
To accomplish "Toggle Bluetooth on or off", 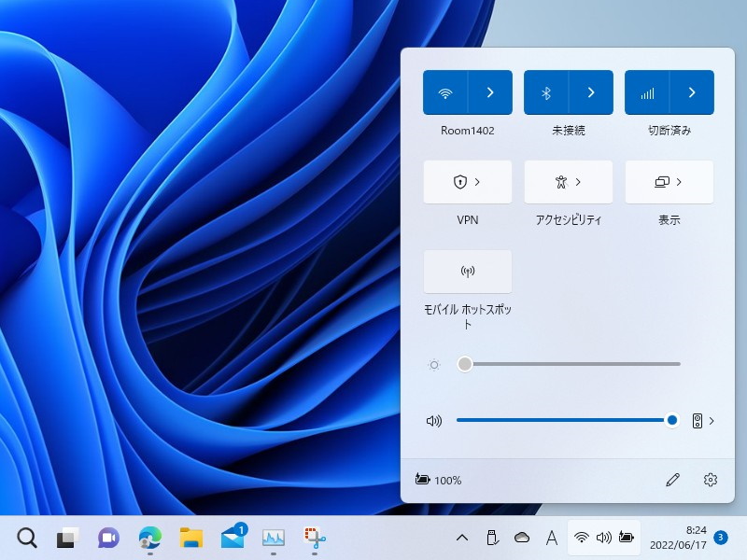I will (x=546, y=92).
